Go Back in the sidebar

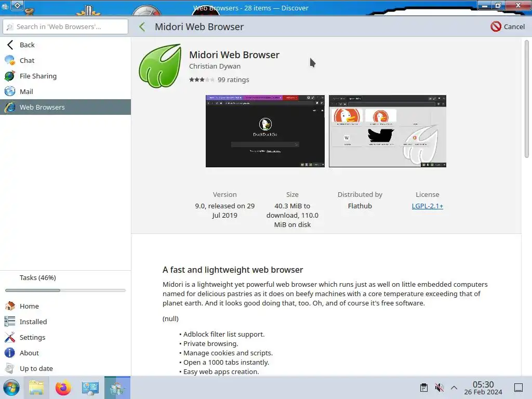point(65,45)
